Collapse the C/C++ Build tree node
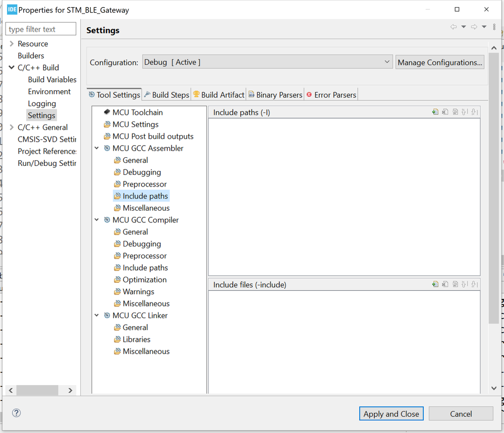Viewport: 504px width, 433px height. point(12,68)
